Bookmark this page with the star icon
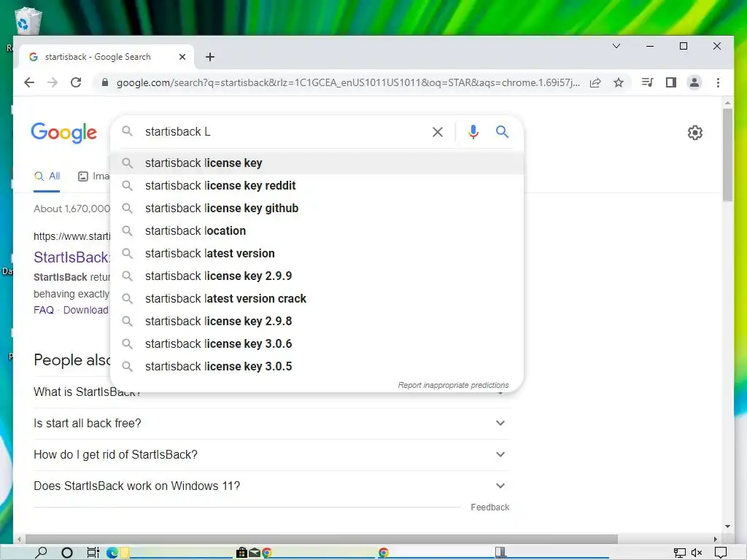The width and height of the screenshot is (747, 560). click(619, 83)
